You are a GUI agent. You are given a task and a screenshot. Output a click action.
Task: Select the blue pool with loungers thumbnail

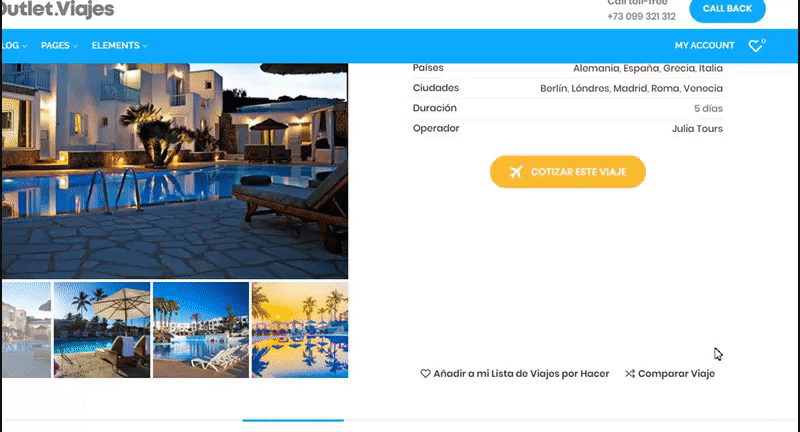[201, 330]
